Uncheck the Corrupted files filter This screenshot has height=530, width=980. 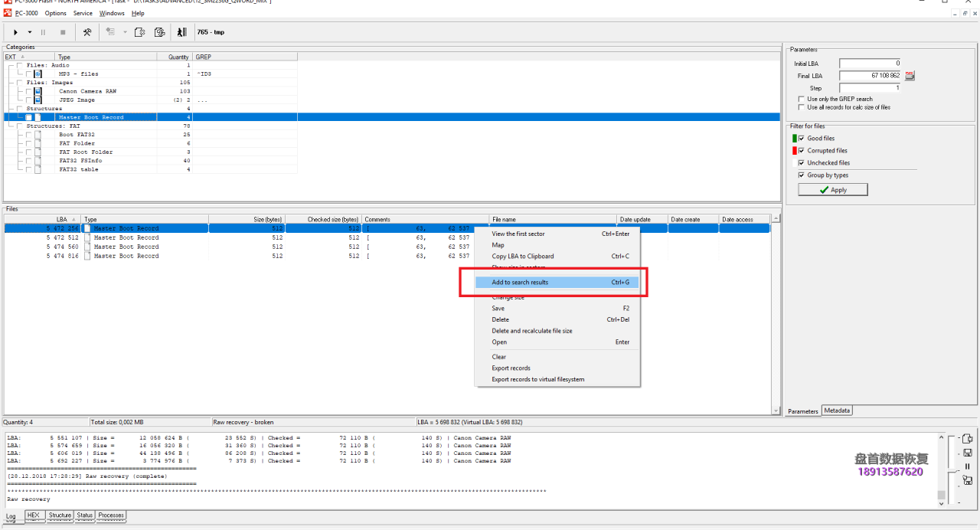point(802,151)
